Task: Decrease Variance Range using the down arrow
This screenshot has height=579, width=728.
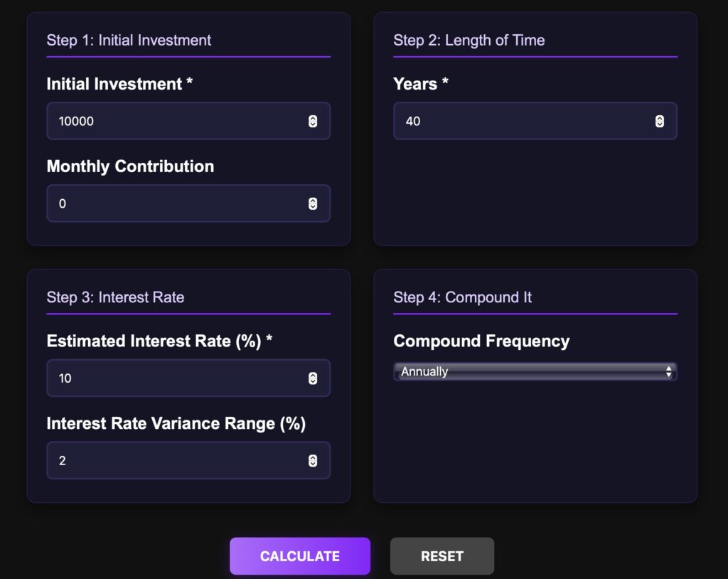Action: pyautogui.click(x=313, y=464)
